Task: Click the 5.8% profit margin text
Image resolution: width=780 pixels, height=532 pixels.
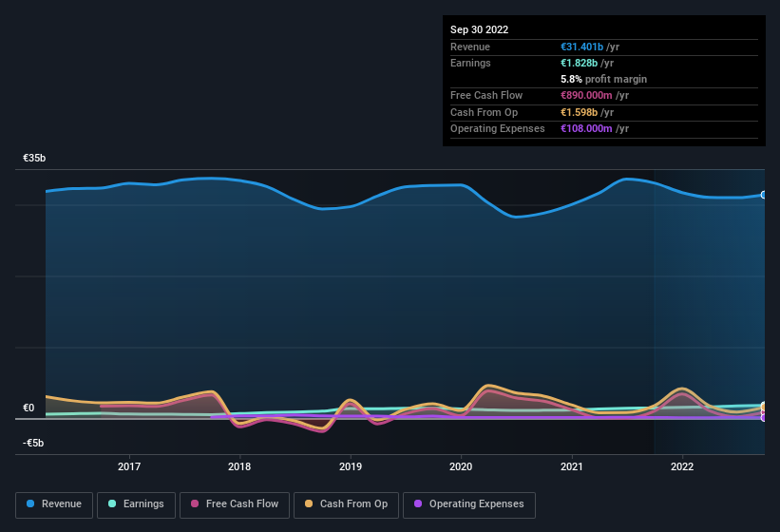Action: [603, 79]
